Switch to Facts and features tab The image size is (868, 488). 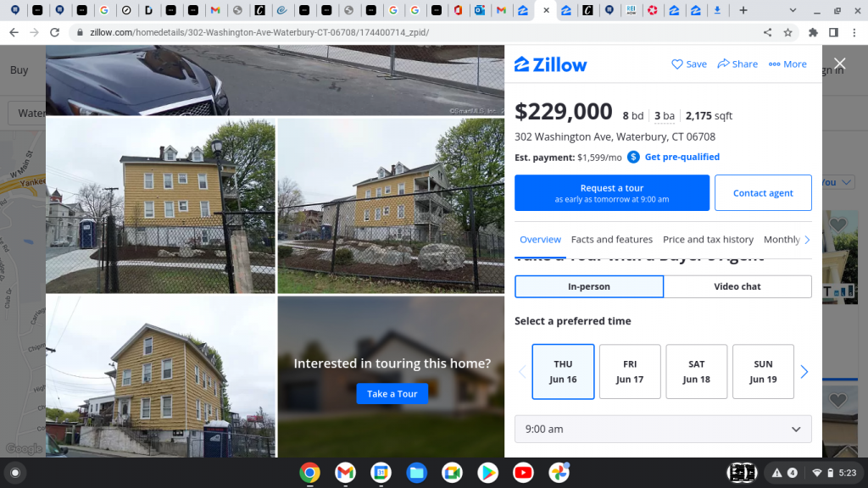(611, 240)
